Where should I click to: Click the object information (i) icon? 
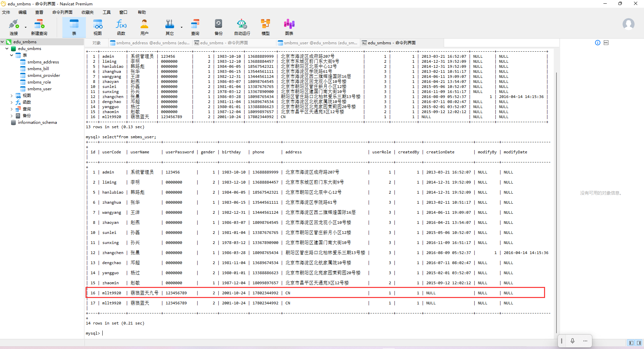[x=598, y=43]
